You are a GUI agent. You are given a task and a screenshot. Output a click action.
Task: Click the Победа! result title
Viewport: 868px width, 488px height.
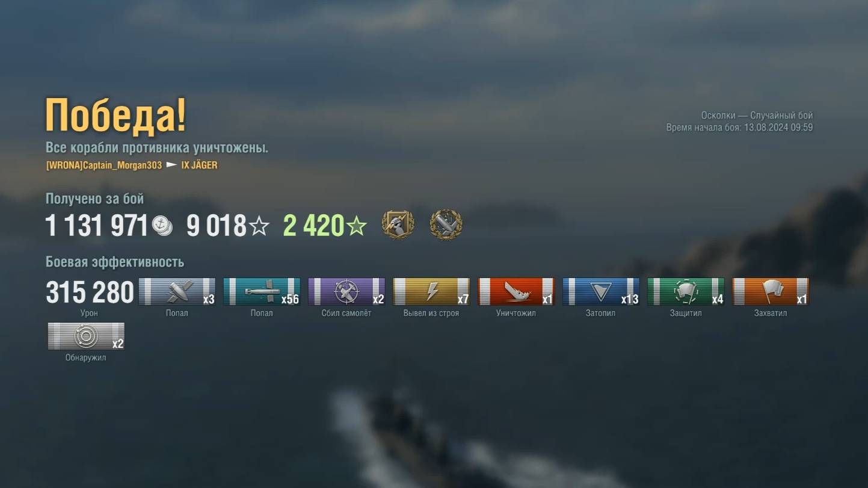point(116,115)
